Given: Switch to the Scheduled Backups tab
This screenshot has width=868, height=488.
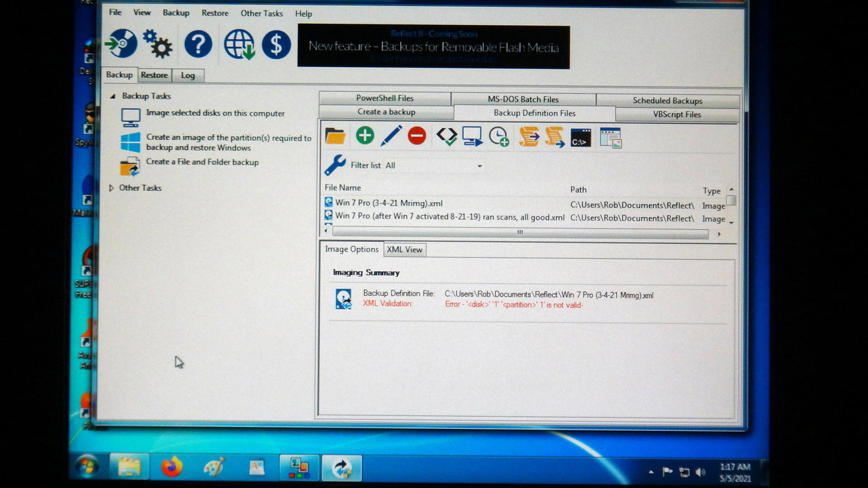Looking at the screenshot, I should coord(668,100).
